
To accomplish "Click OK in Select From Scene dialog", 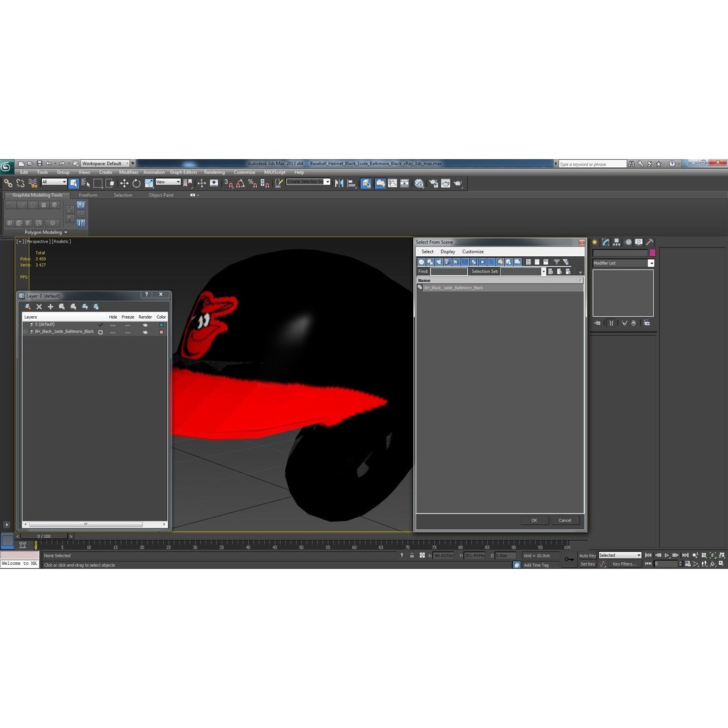I will click(x=534, y=520).
